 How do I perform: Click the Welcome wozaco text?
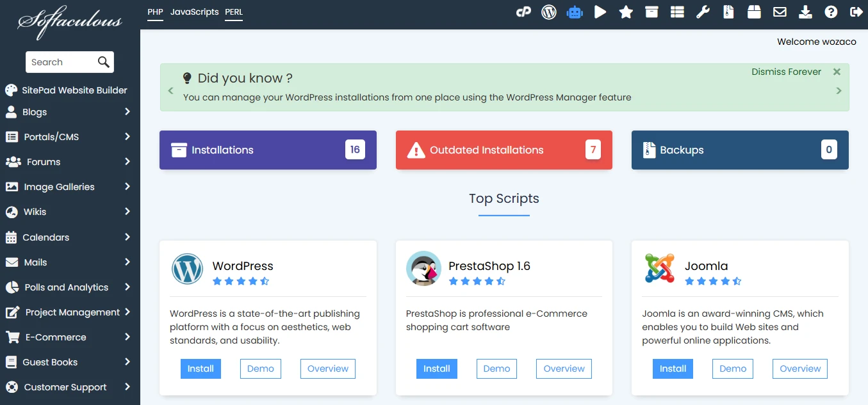tap(817, 42)
